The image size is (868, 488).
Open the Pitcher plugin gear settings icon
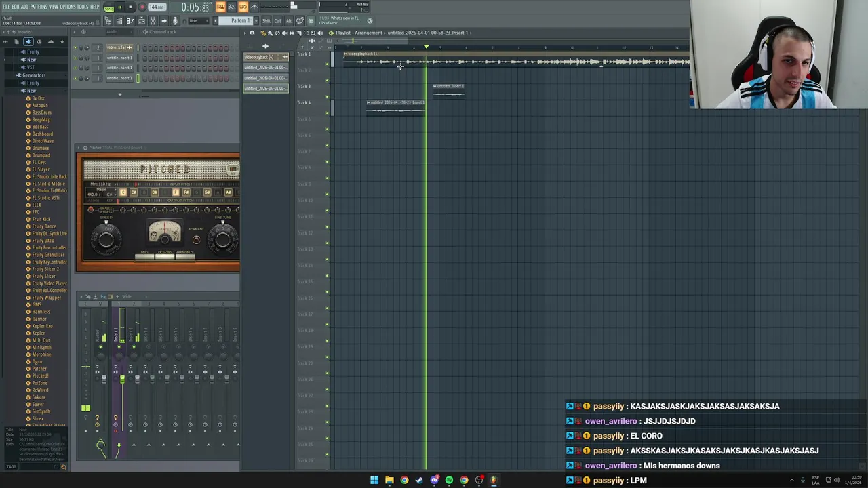click(85, 148)
